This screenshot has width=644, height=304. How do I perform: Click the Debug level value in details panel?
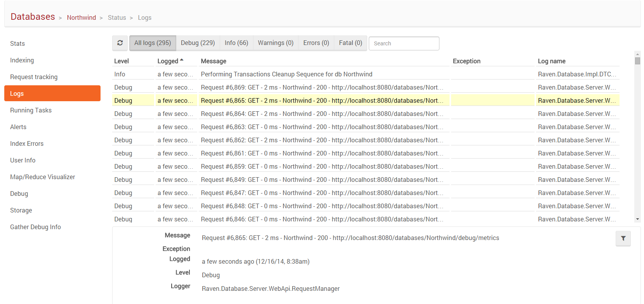(211, 275)
